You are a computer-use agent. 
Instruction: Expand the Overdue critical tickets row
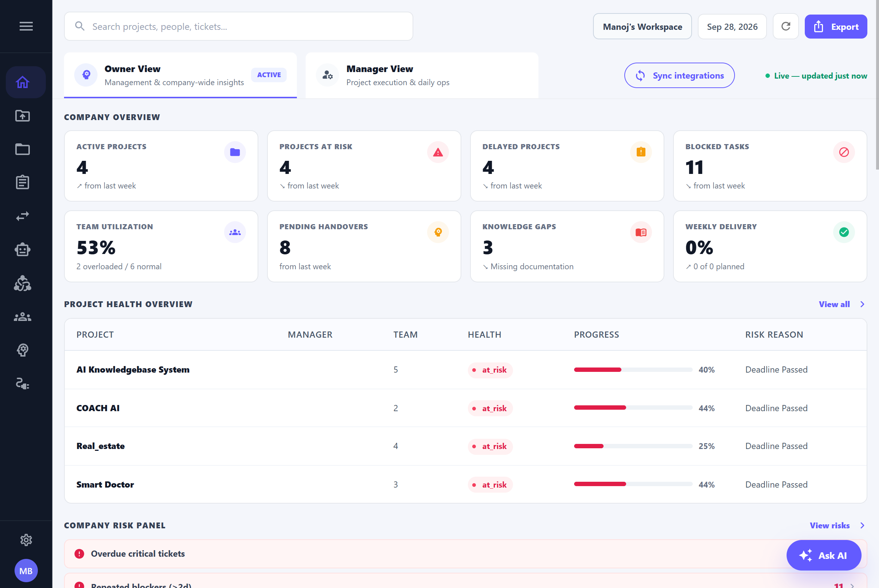[465, 554]
